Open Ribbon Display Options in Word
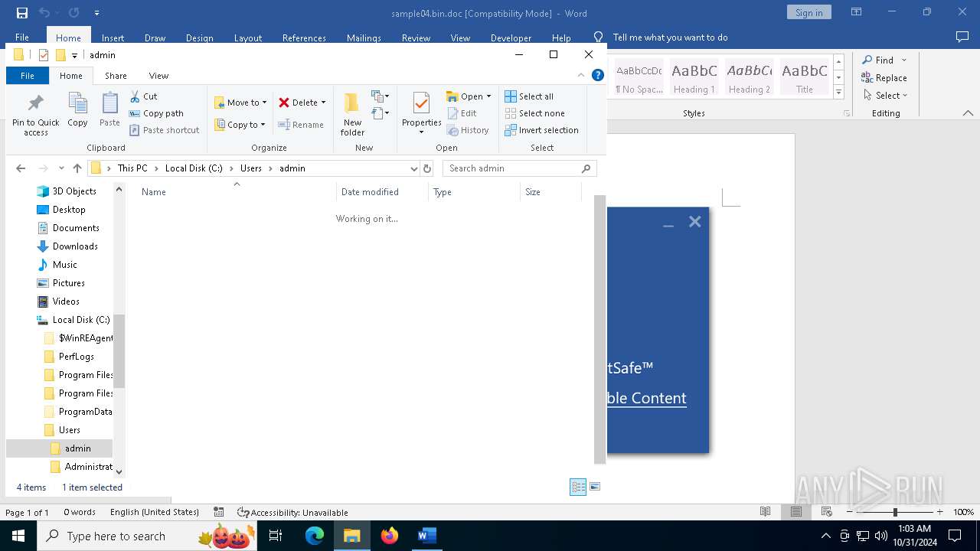980x551 pixels. pos(856,12)
